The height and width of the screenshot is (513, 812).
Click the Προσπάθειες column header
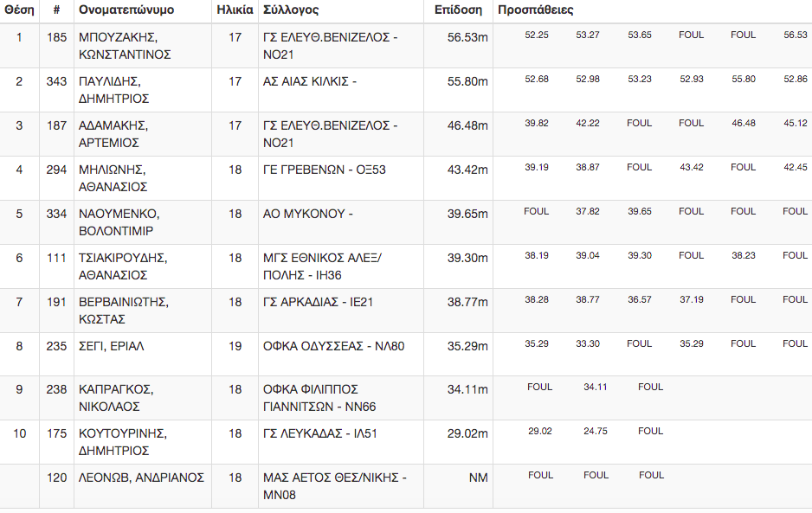[x=536, y=10]
